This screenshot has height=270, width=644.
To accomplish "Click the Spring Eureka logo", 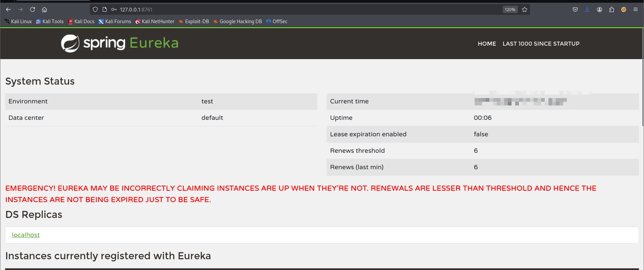I will click(x=120, y=43).
